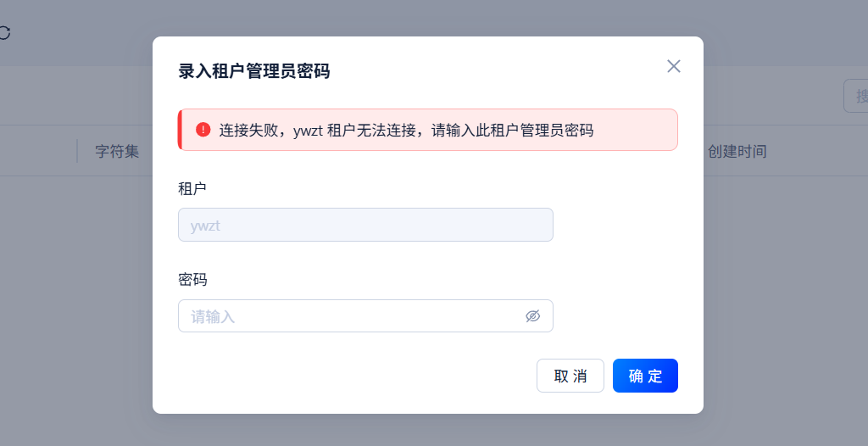Click the column divider beside 字符集
Image resolution: width=868 pixels, height=446 pixels.
(x=77, y=151)
